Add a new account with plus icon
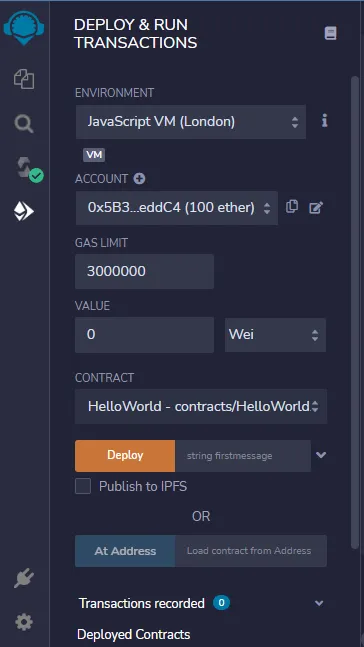 coord(139,179)
